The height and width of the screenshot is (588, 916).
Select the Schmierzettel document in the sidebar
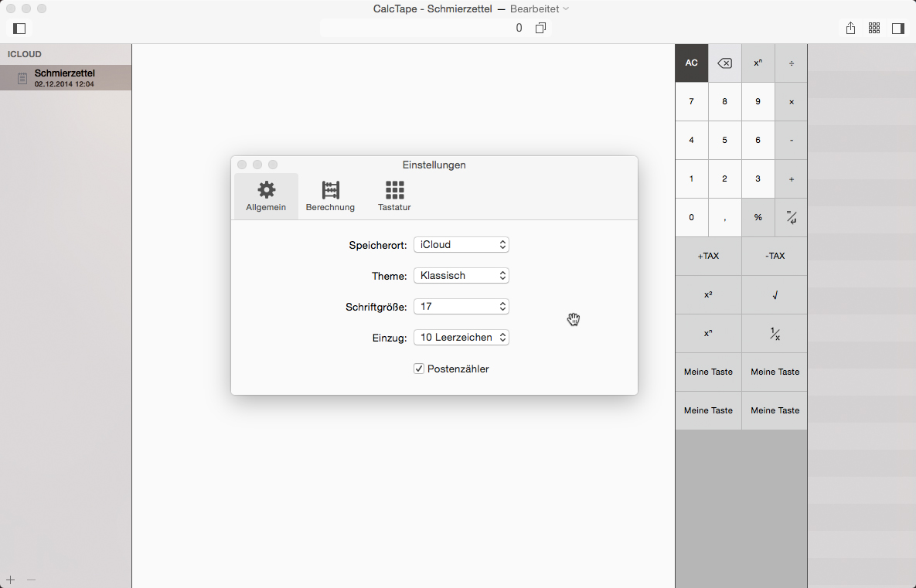coord(65,77)
